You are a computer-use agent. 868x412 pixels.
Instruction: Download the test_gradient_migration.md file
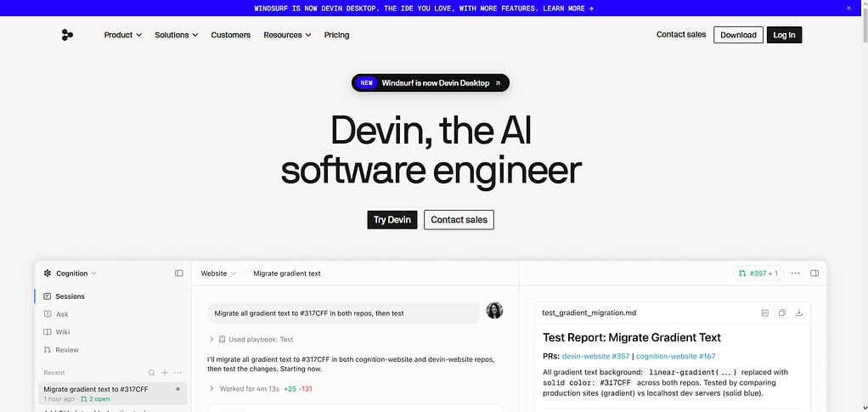click(x=799, y=313)
